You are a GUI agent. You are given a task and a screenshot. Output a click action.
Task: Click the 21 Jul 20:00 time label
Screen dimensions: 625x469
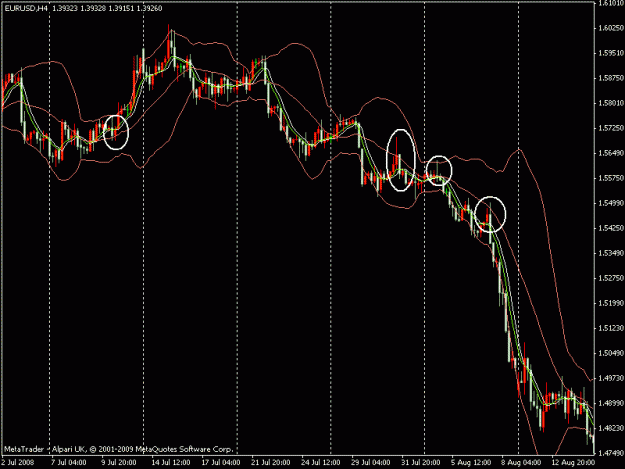pos(271,463)
